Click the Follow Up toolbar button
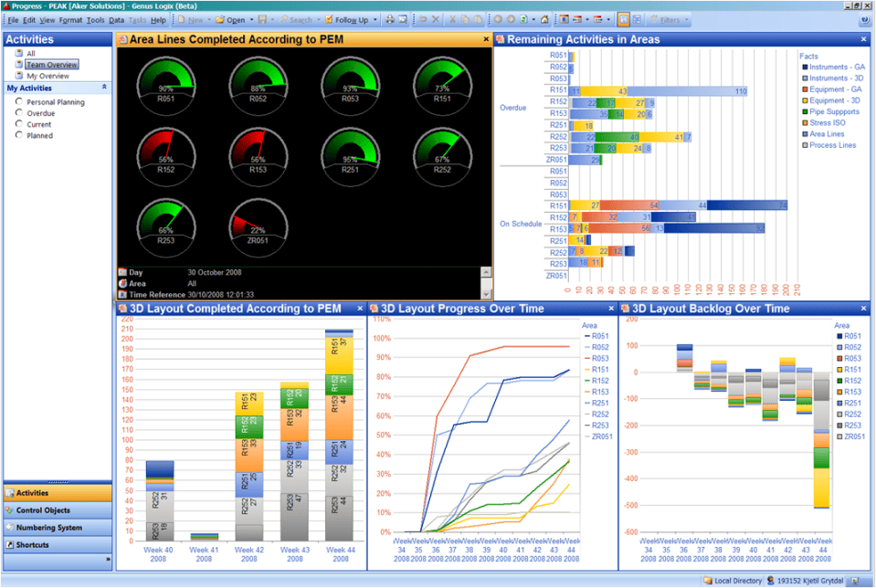Image resolution: width=876 pixels, height=588 pixels. coord(347,19)
